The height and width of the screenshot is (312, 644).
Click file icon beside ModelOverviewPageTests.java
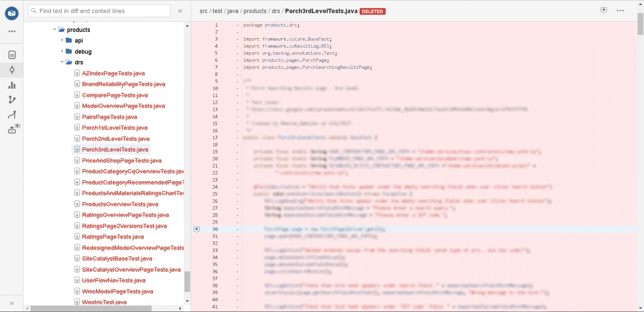tap(77, 106)
